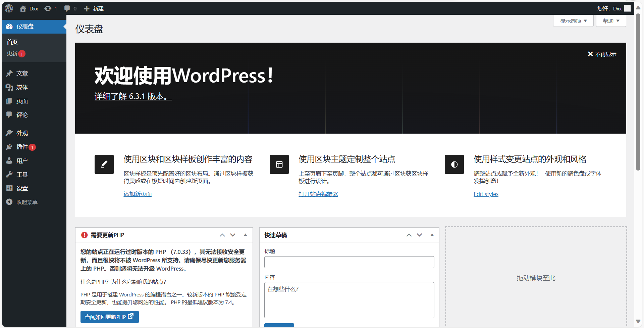Open the 仪表盘 dashboard menu
Screen dimensions: 644x328
34,27
